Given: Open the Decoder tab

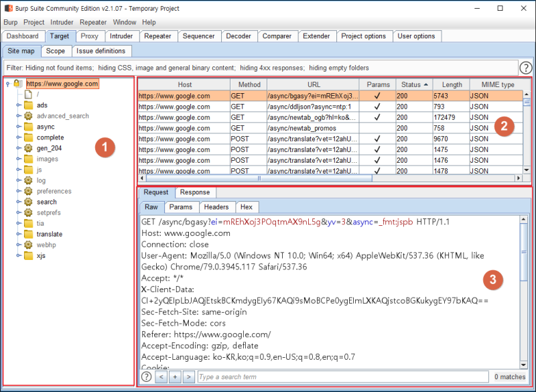Looking at the screenshot, I should [239, 36].
